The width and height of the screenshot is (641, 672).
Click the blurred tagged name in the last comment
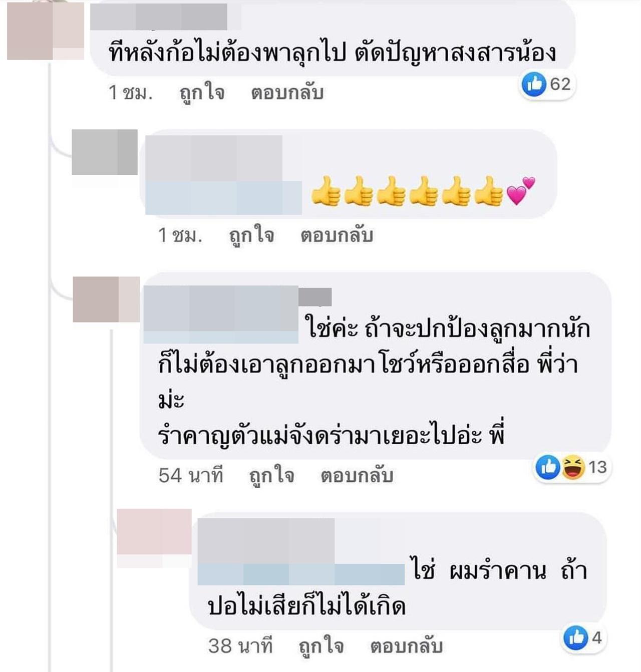(301, 574)
